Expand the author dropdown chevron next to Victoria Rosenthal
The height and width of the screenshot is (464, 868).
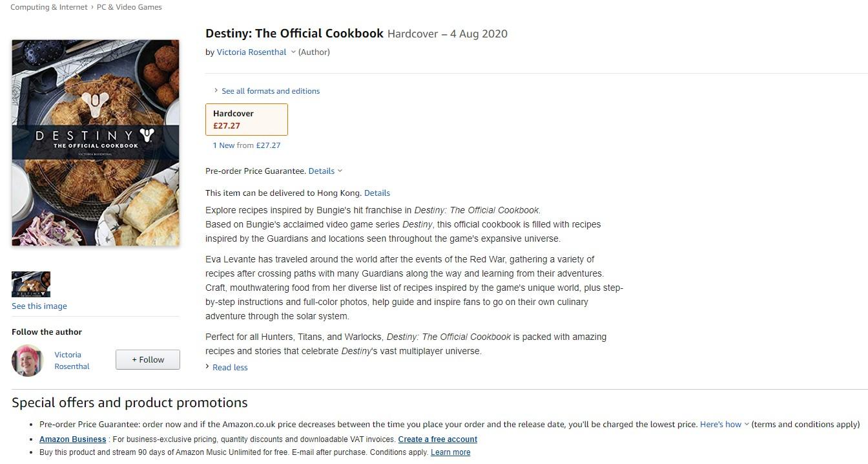coord(293,52)
